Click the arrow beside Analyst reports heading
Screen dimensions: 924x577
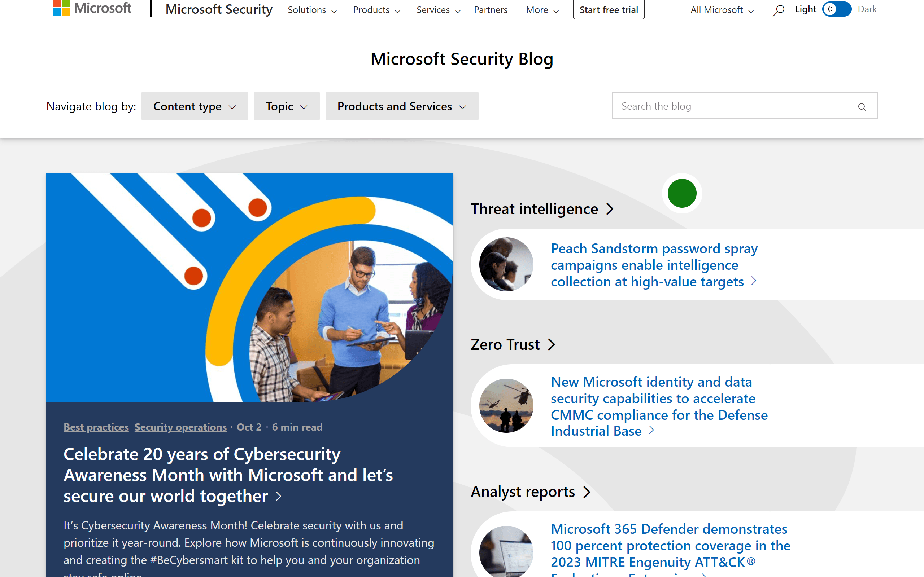(587, 492)
